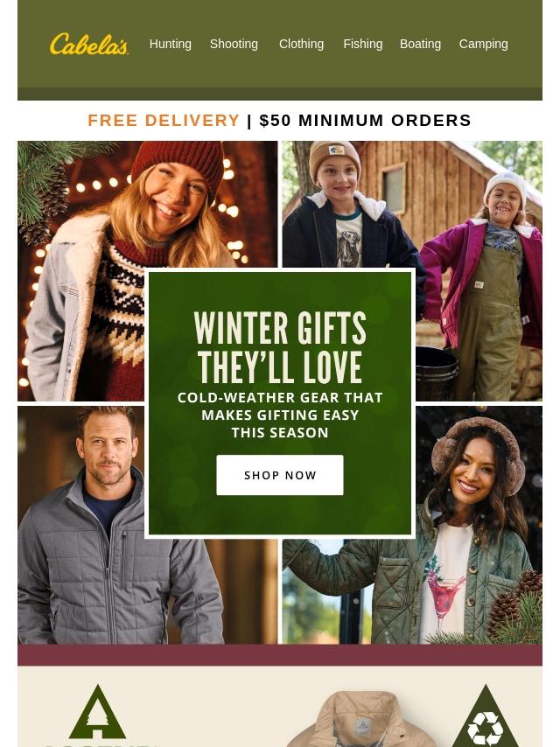Open photo of kids by cabin
The image size is (560, 747).
[x=412, y=270]
